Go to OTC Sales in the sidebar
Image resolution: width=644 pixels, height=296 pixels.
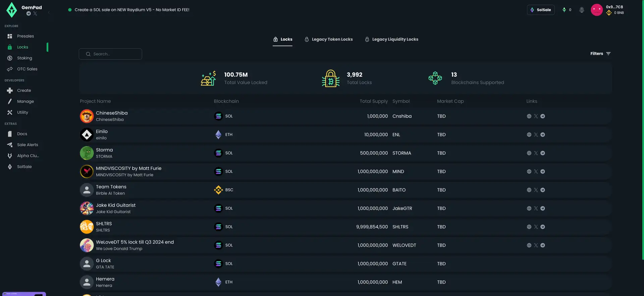pos(27,69)
